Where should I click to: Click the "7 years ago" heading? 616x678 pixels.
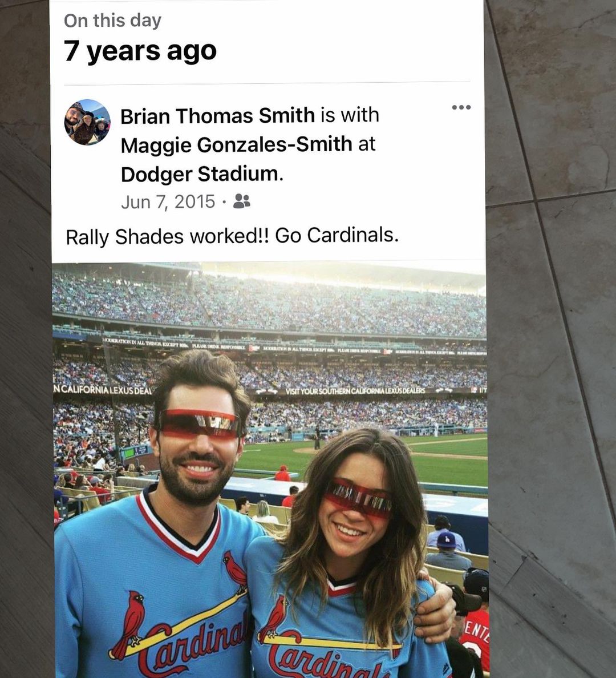point(140,51)
